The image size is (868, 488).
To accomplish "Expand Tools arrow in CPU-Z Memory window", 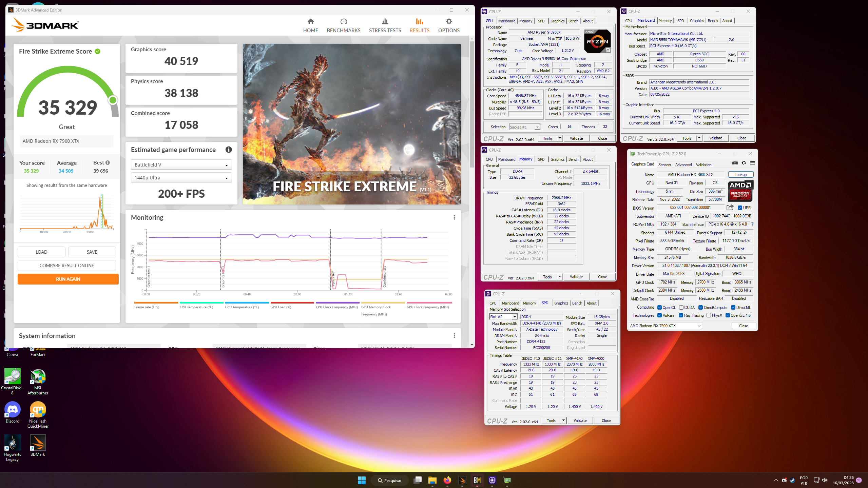I will [x=560, y=277].
